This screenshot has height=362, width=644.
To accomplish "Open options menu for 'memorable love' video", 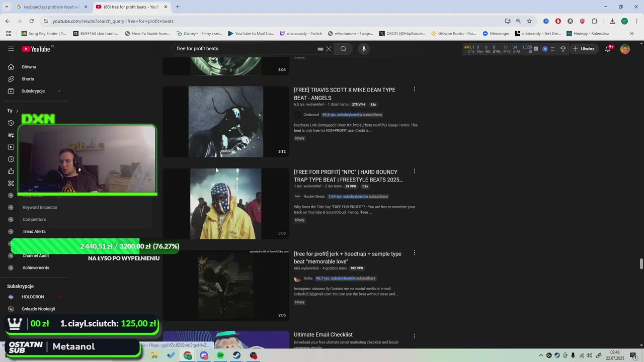I will point(415,253).
